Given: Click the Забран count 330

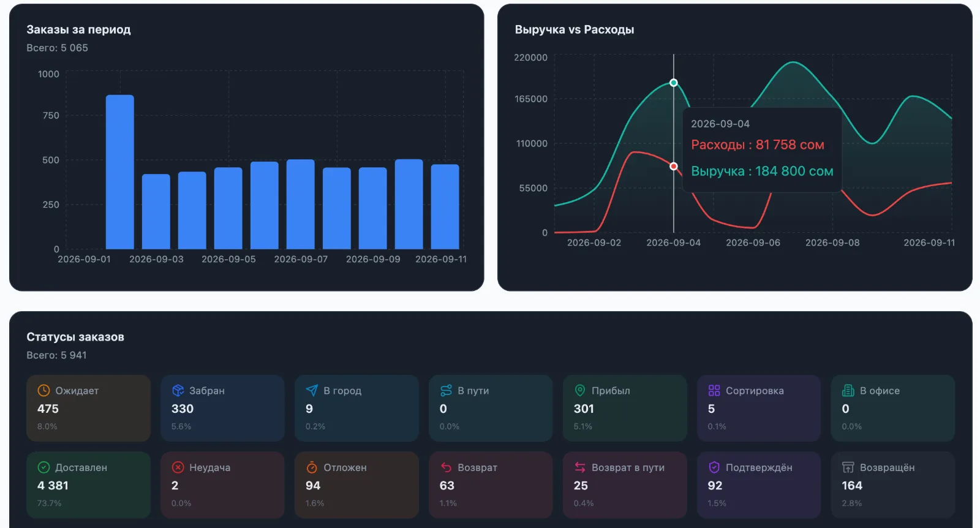Looking at the screenshot, I should click(x=183, y=409).
